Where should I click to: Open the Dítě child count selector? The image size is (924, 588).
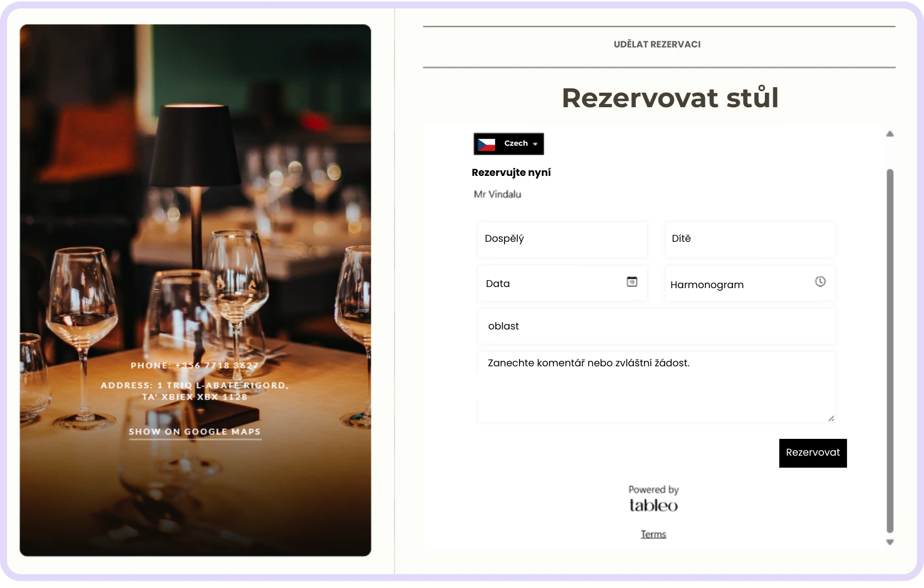coord(750,239)
